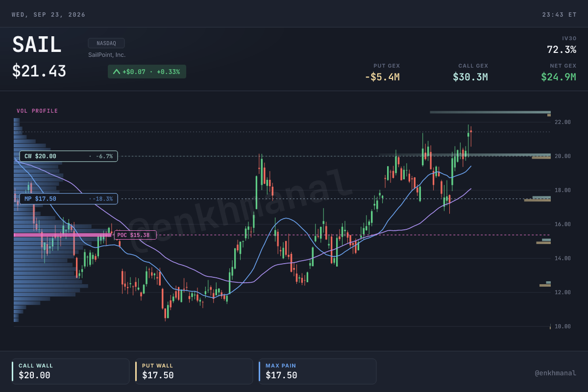This screenshot has height=392, width=588.
Task: Click the Wed, Sep 23, 2026 date
Action: coord(49,15)
